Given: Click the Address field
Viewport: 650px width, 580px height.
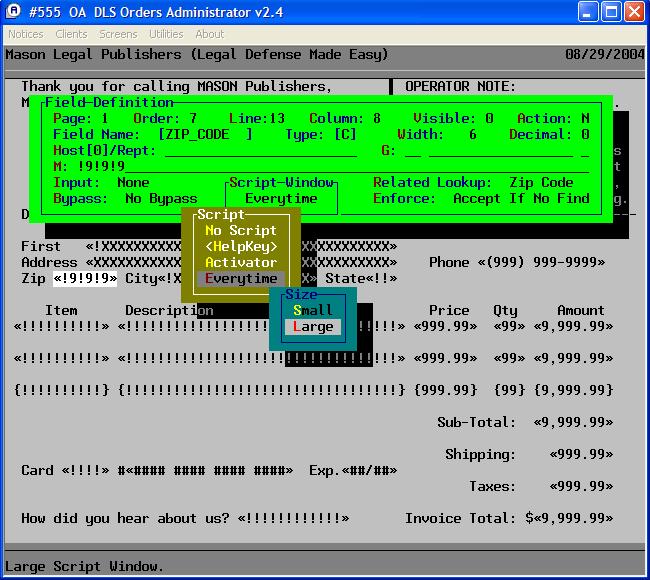Looking at the screenshot, I should click(x=241, y=262).
